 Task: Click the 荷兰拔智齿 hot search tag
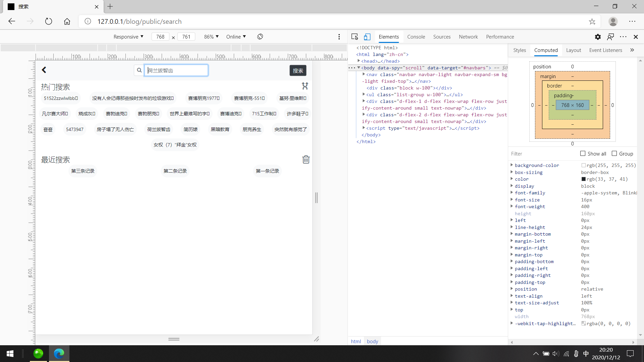(159, 129)
